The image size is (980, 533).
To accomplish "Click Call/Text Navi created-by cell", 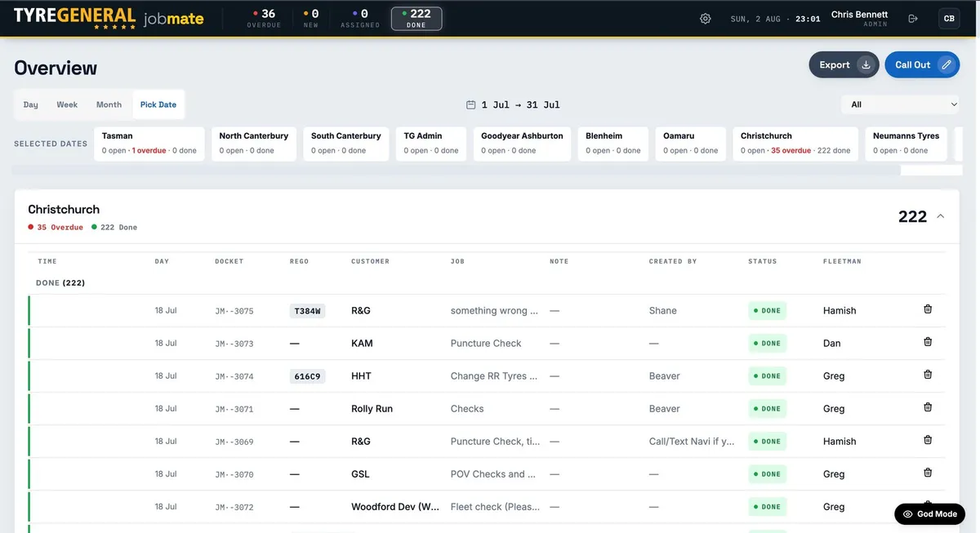I will pos(692,442).
